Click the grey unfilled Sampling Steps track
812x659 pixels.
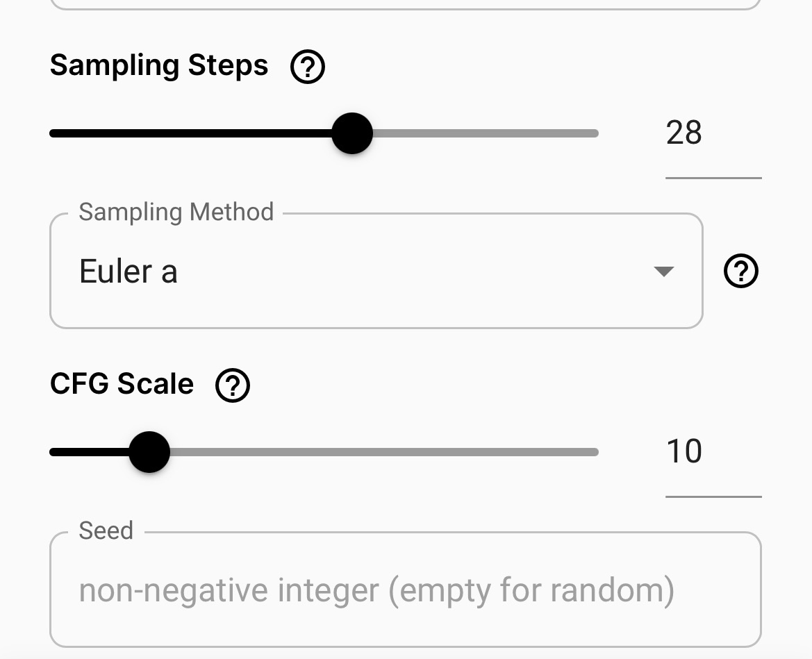pyautogui.click(x=486, y=133)
